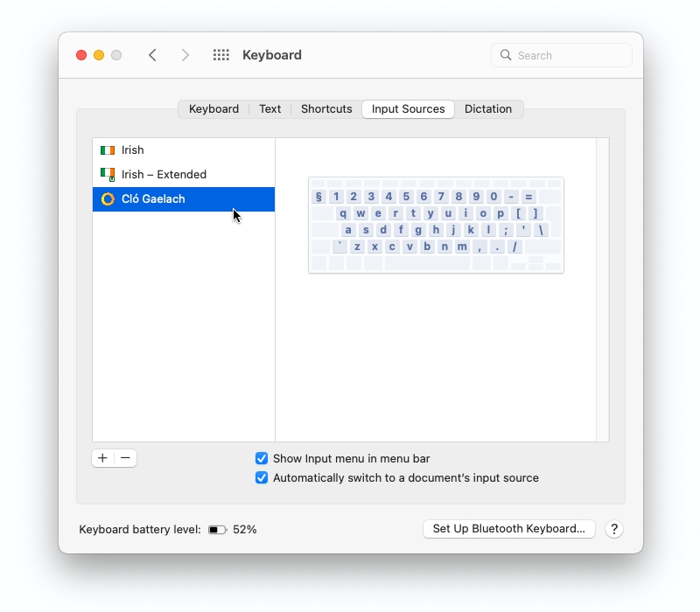Open help with the question mark icon
This screenshot has width=700, height=612.
pyautogui.click(x=614, y=529)
